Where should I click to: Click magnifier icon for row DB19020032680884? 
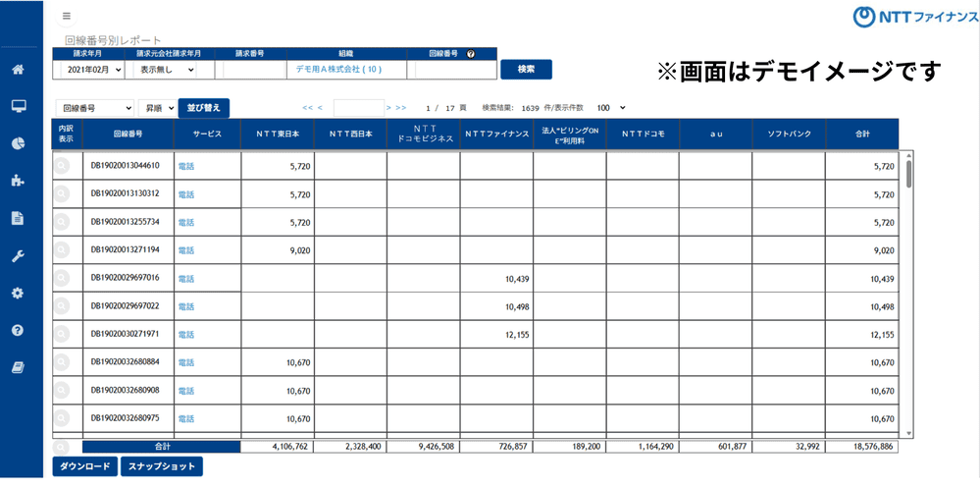coord(61,362)
